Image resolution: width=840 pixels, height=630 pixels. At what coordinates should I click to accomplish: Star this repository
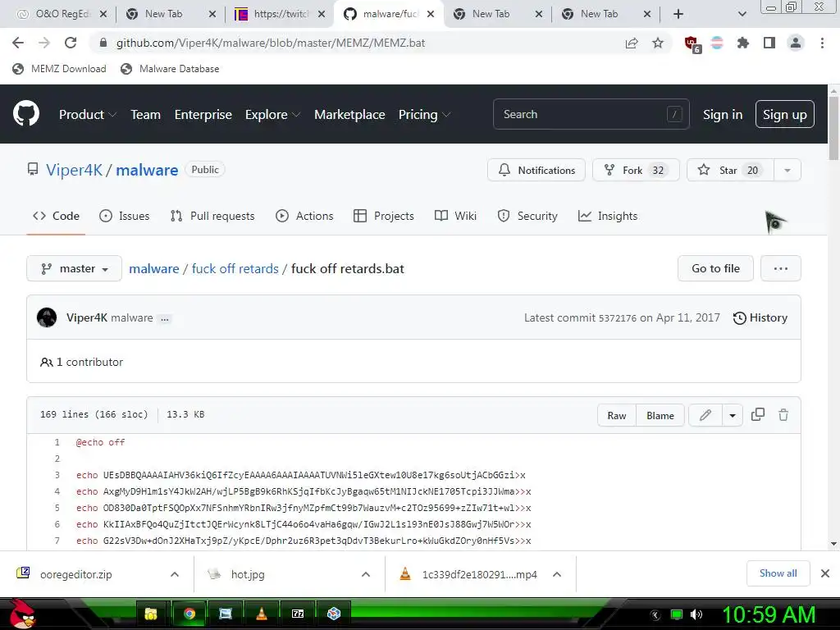tap(730, 171)
